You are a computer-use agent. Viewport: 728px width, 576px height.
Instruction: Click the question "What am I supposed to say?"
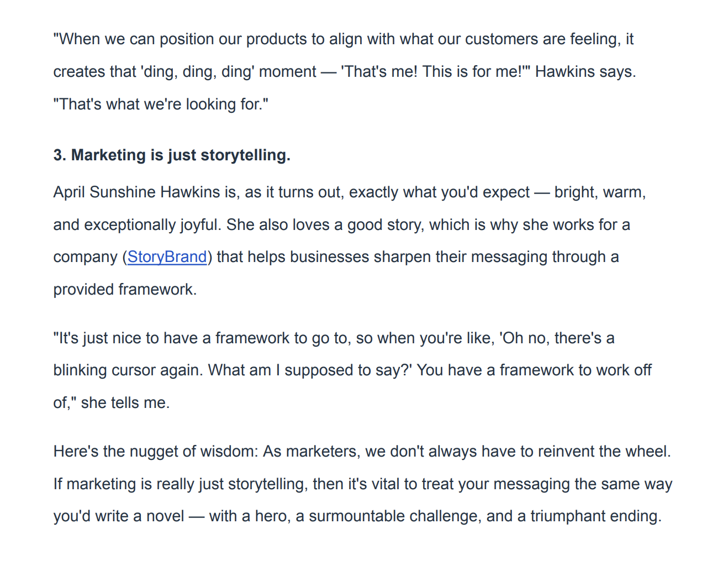coord(310,370)
